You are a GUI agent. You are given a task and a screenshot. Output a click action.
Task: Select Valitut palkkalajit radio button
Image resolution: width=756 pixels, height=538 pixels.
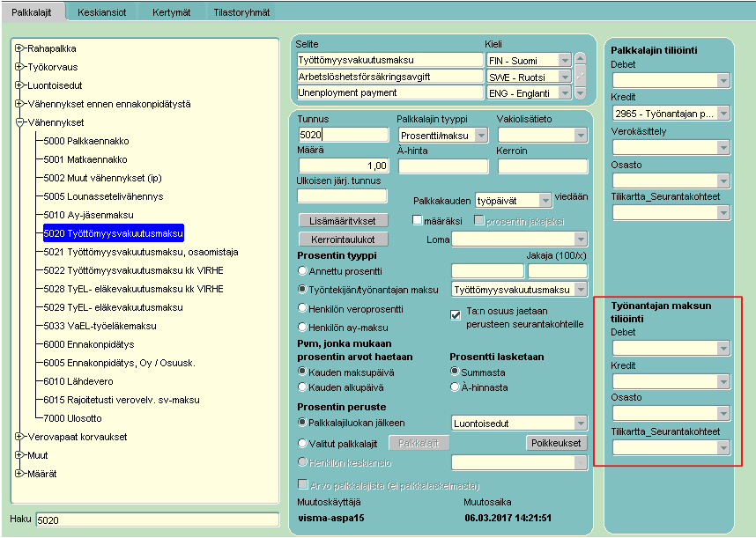302,443
